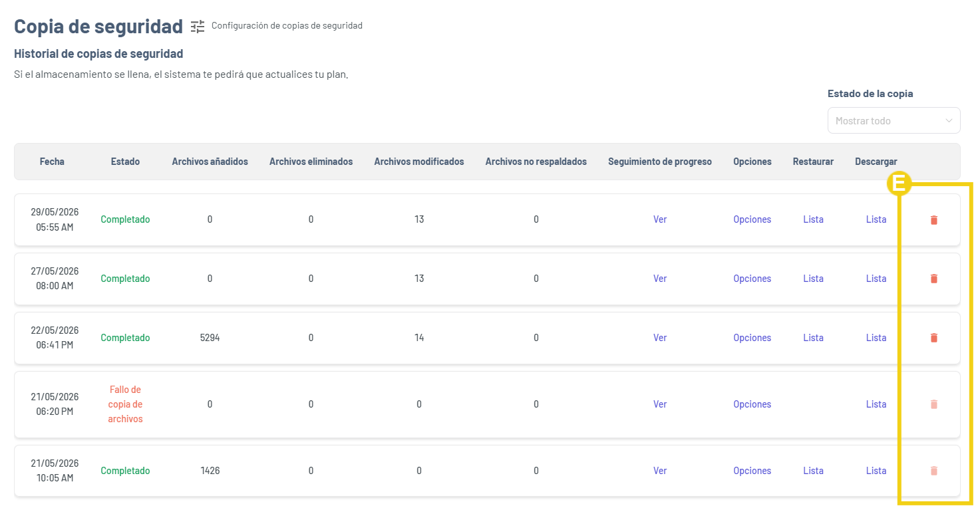Click the Copia de seguridad page title
Image resolution: width=980 pixels, height=506 pixels.
[x=98, y=27]
